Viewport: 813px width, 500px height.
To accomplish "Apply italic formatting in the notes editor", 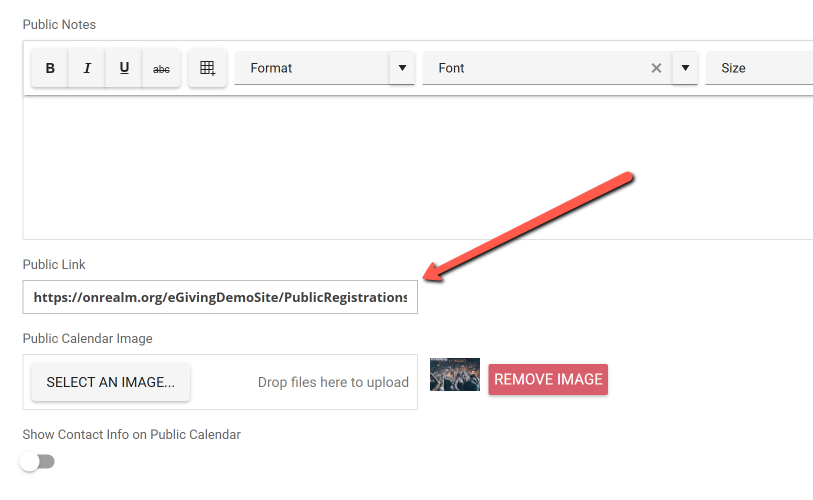I will [87, 68].
